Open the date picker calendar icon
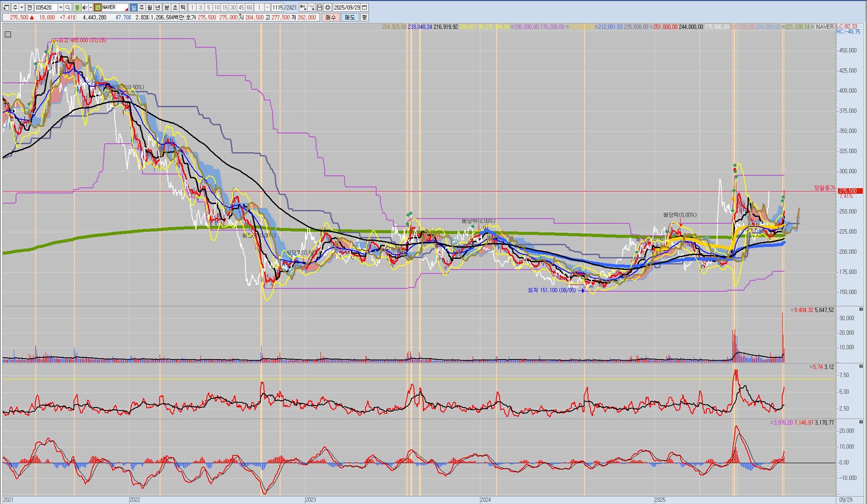 [364, 8]
